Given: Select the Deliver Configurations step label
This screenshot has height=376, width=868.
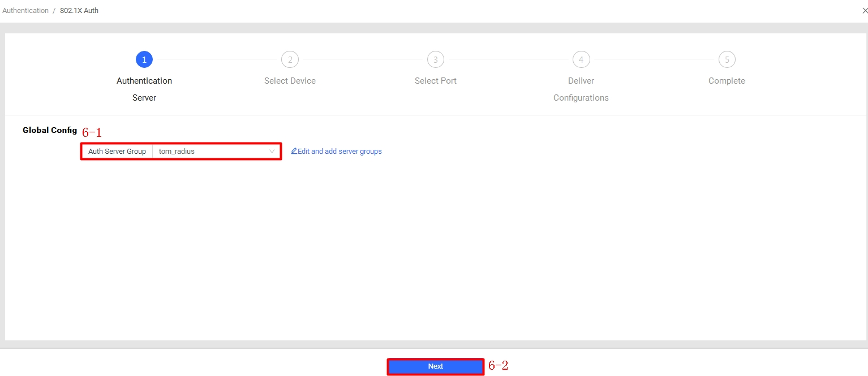Looking at the screenshot, I should pos(581,89).
